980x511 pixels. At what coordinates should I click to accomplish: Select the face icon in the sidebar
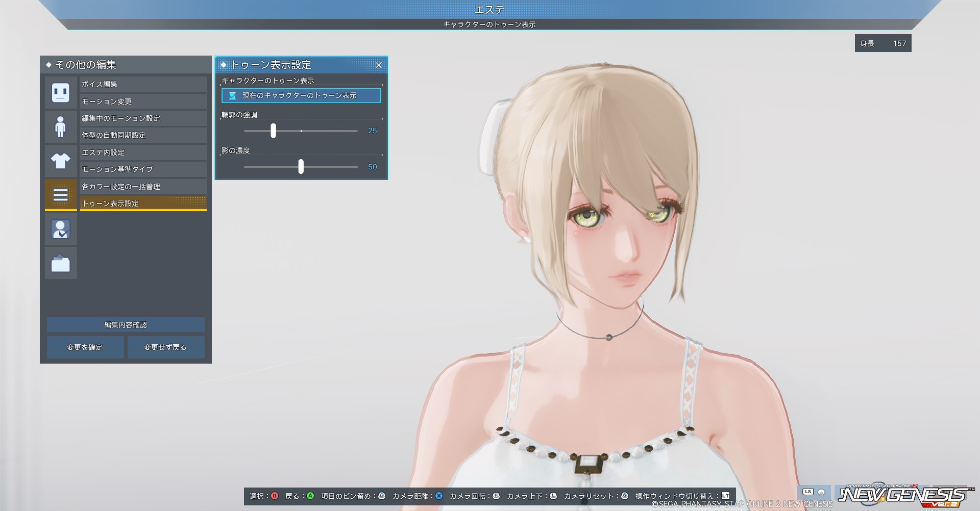point(61,92)
